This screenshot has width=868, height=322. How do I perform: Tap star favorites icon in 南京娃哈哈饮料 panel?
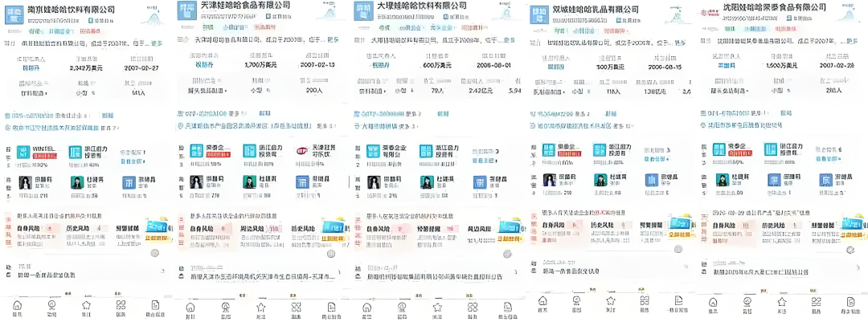[86, 305]
